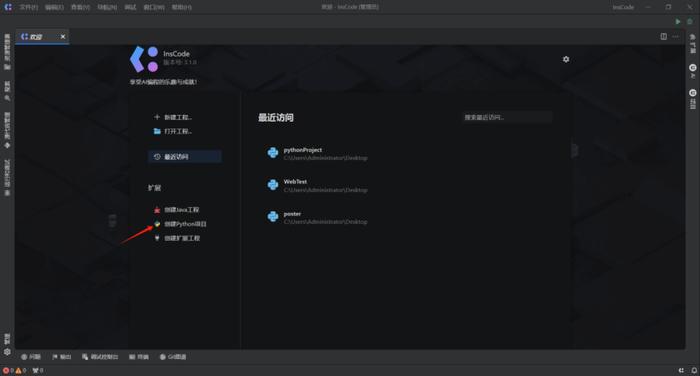Close the welcome tab

click(63, 37)
